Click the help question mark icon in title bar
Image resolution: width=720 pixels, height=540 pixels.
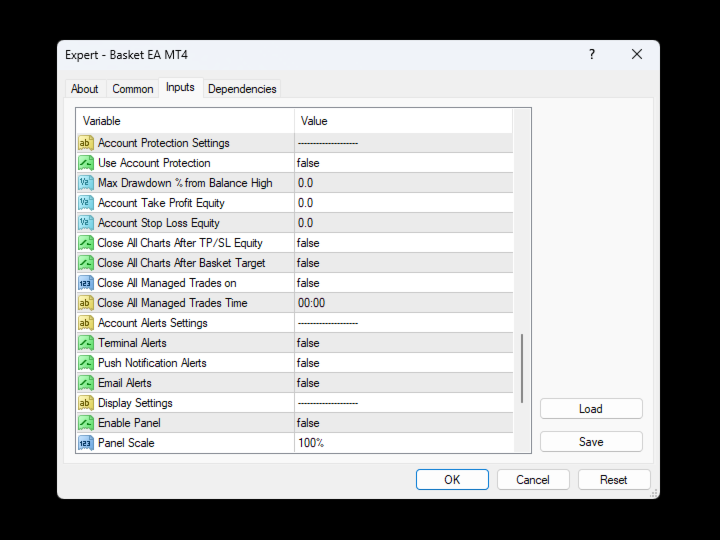pyautogui.click(x=592, y=54)
